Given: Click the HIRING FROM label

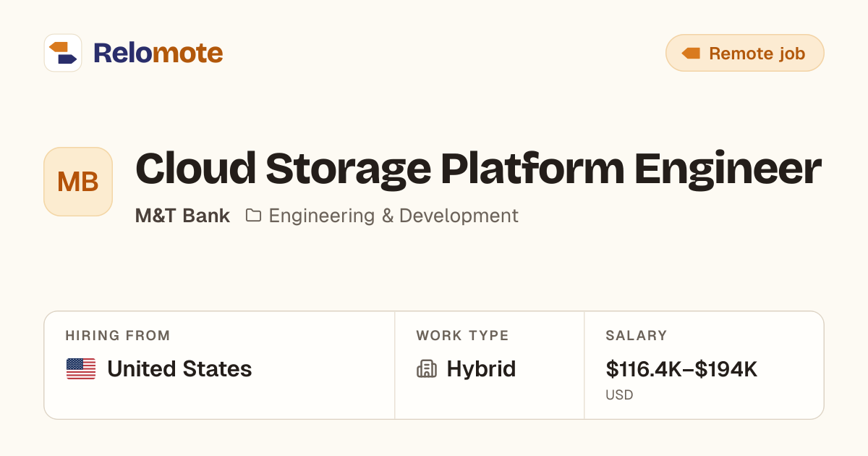Looking at the screenshot, I should pyautogui.click(x=118, y=336).
